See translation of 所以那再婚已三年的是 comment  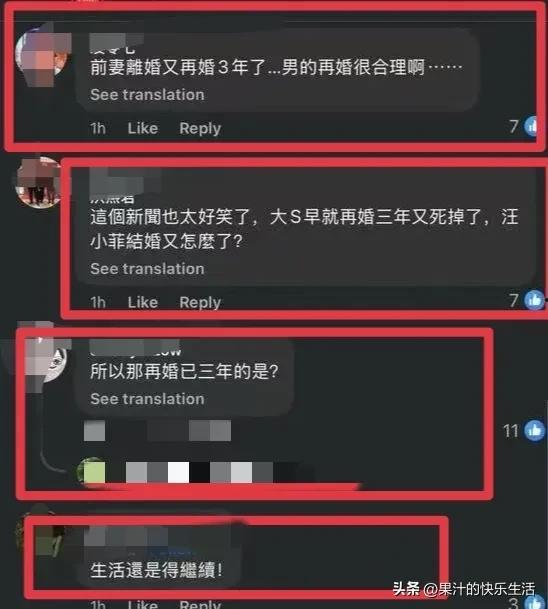[147, 399]
